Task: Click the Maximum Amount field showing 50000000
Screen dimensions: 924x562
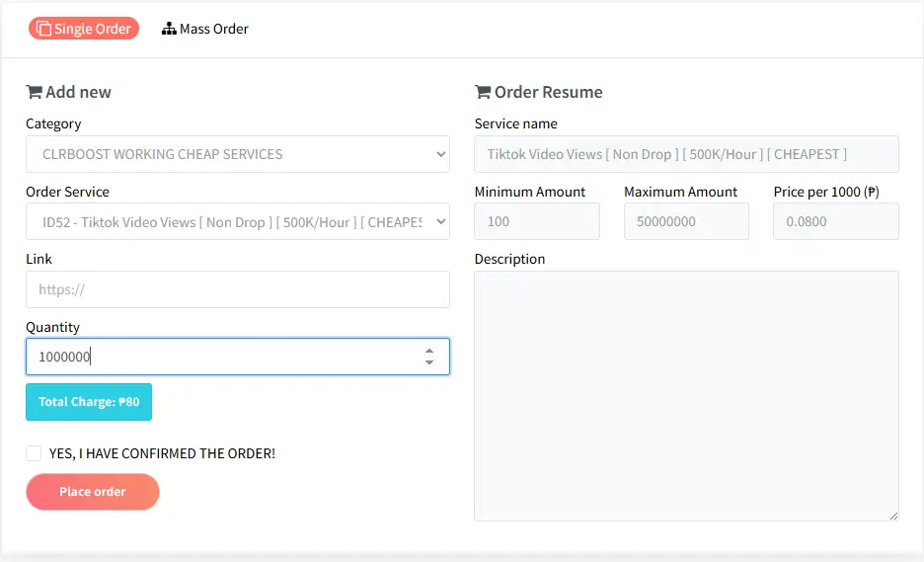Action: click(686, 221)
